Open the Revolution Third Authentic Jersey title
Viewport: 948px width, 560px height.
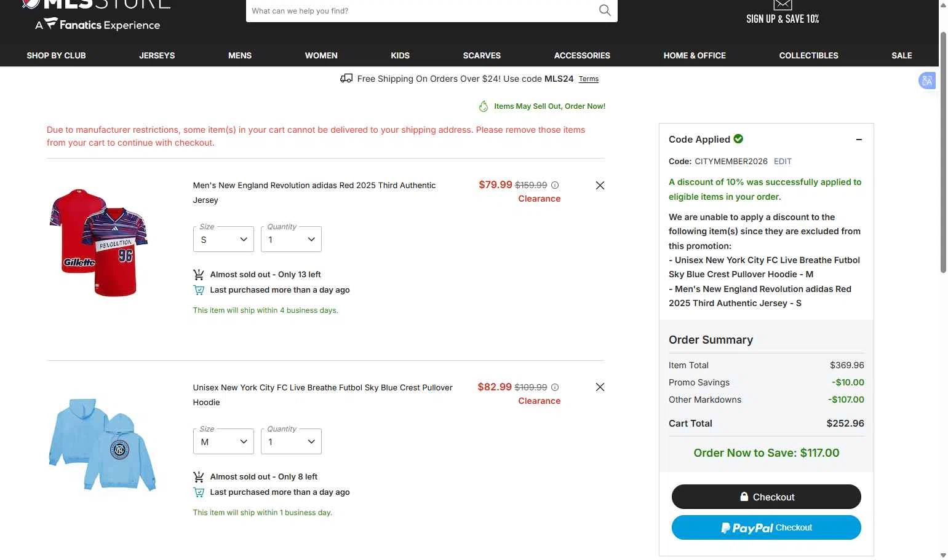click(314, 192)
